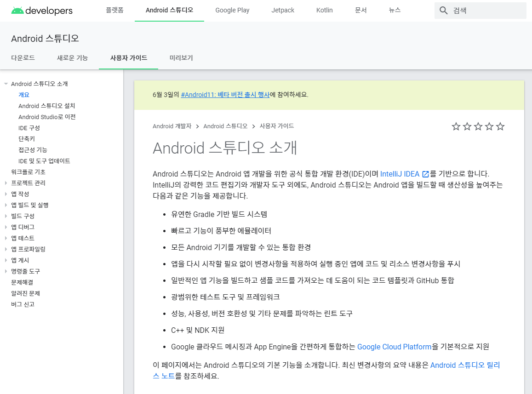Expand the 앱 디버그 section
Screen dimensions: 532x394
click(6, 227)
